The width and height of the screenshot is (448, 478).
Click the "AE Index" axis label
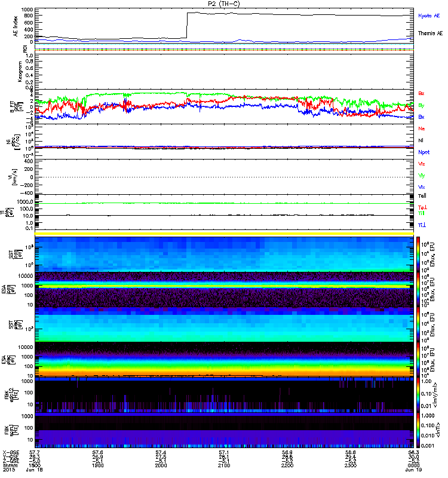(16, 26)
